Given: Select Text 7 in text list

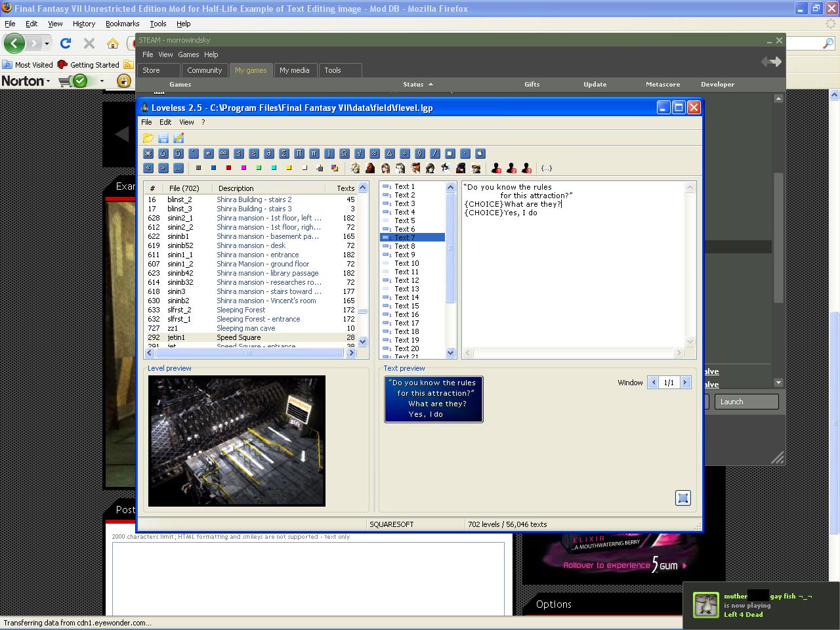Looking at the screenshot, I should (412, 238).
